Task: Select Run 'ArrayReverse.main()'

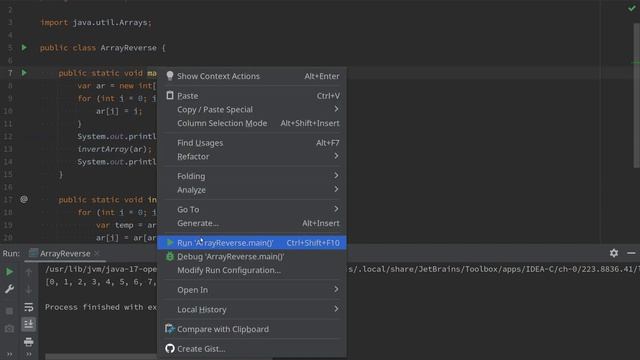Action: [x=252, y=243]
